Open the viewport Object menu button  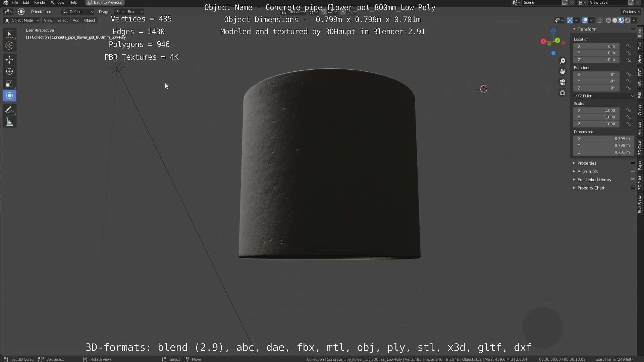[90, 20]
